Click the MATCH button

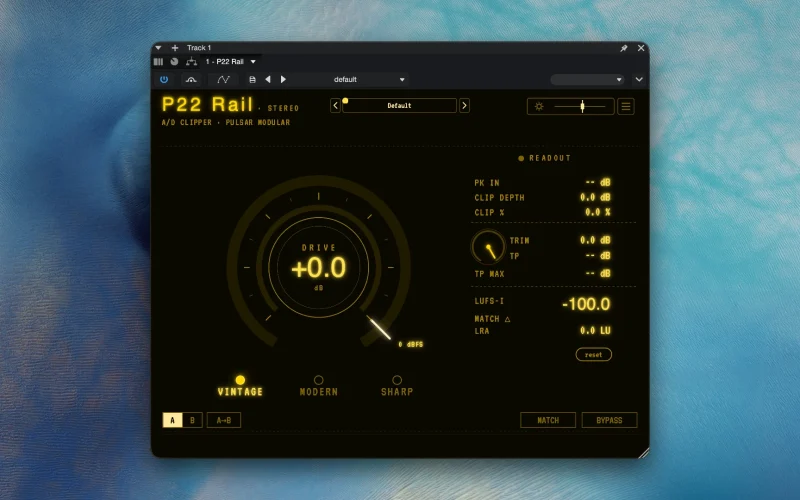tap(548, 420)
